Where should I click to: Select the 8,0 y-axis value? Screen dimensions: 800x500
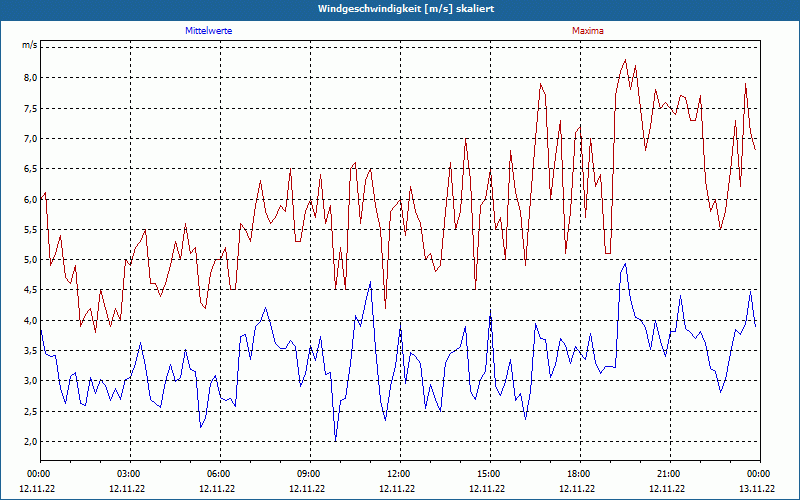(30, 78)
